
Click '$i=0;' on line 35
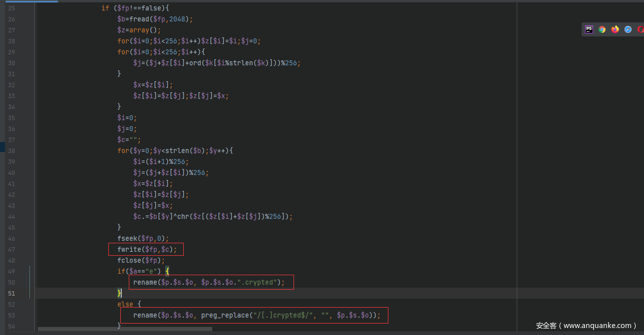point(127,118)
